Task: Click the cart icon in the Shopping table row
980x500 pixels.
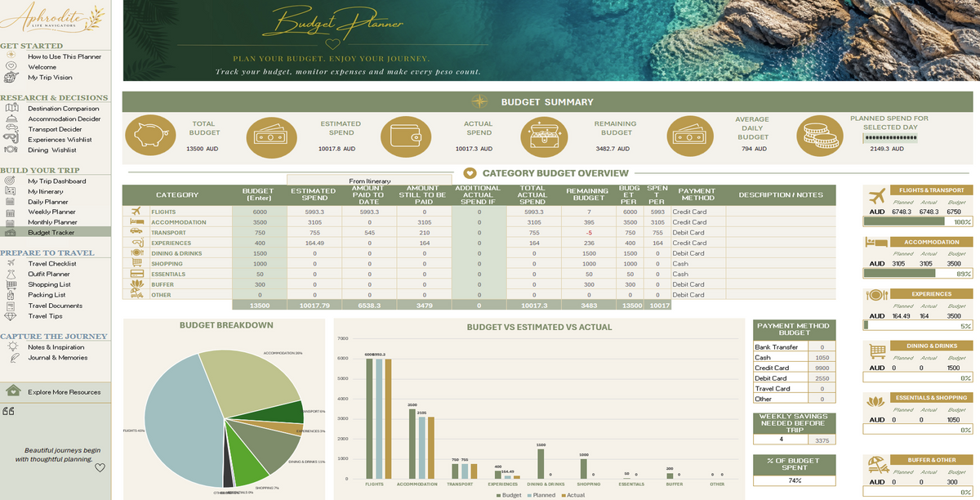Action: tap(137, 263)
